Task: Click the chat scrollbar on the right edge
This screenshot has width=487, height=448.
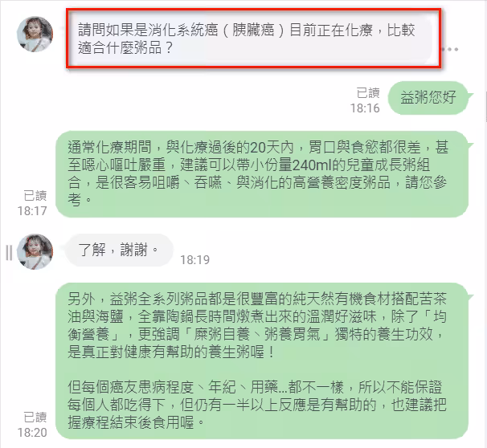Action: pos(485,107)
